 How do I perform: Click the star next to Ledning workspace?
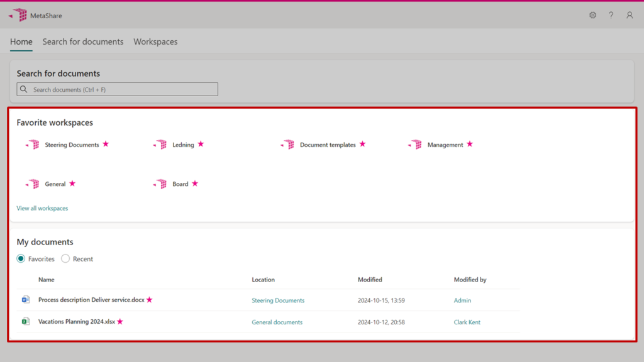(201, 144)
